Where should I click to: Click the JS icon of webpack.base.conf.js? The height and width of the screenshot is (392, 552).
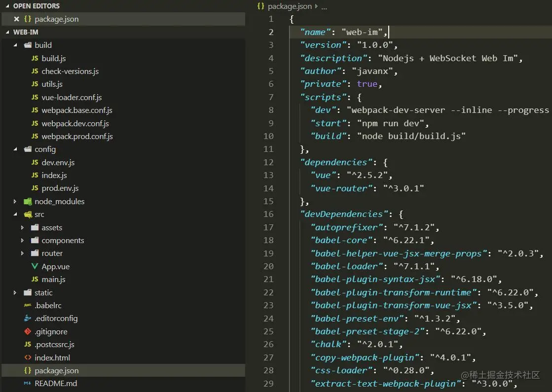(35, 110)
